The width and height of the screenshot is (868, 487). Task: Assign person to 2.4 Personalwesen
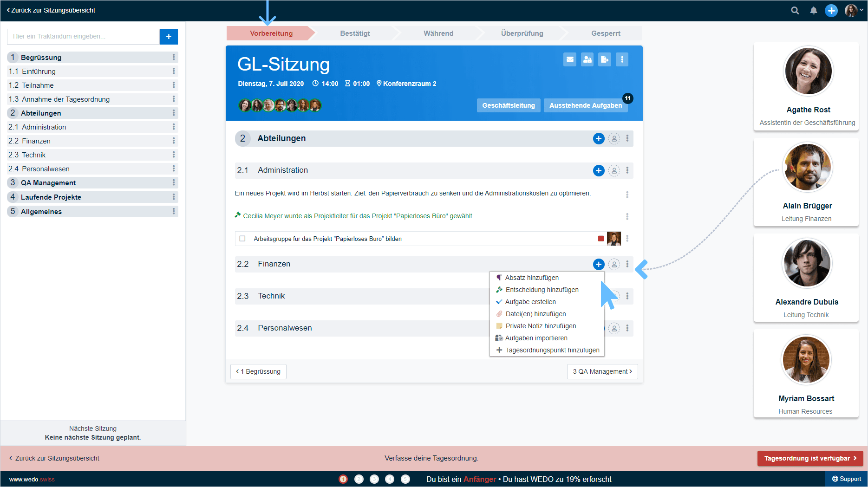pos(614,328)
